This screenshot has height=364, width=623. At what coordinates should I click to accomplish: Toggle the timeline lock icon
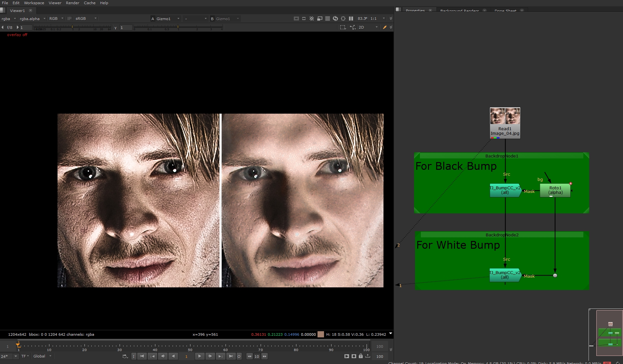pos(361,356)
